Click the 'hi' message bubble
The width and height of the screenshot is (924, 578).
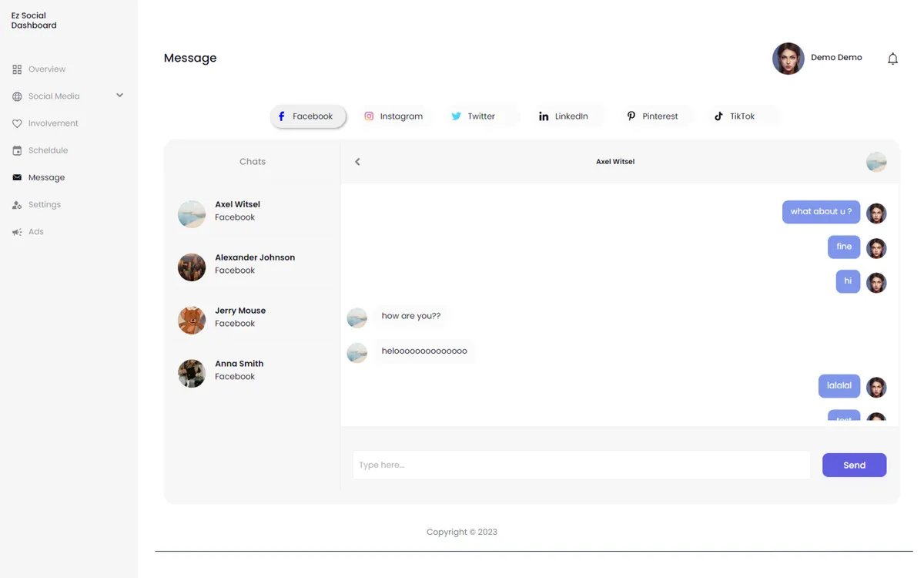coord(848,281)
